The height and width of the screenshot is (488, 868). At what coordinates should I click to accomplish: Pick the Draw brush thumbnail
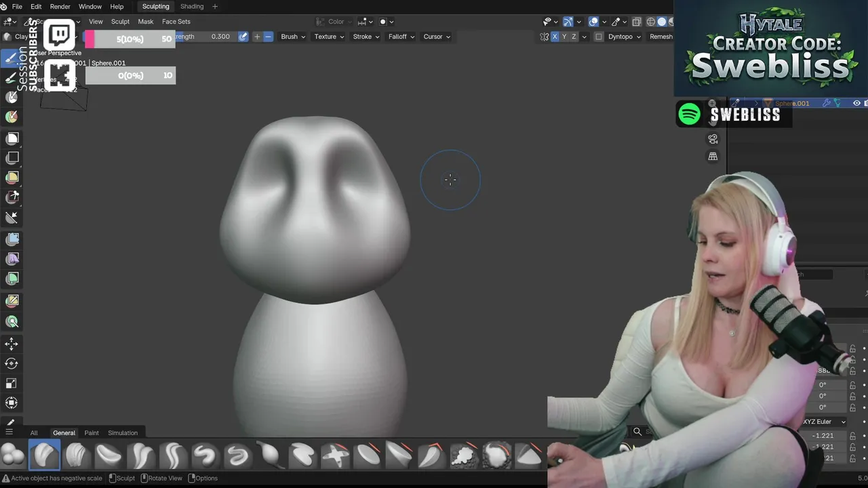click(x=205, y=455)
